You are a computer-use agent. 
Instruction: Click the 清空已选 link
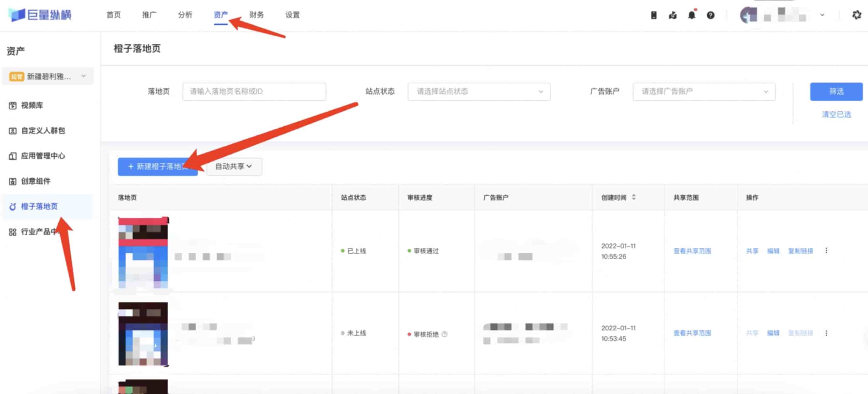point(836,115)
